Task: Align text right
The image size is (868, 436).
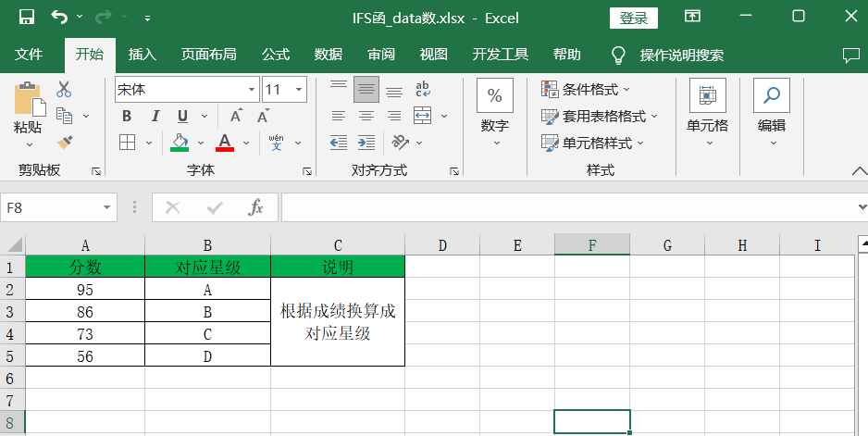Action: coord(394,116)
